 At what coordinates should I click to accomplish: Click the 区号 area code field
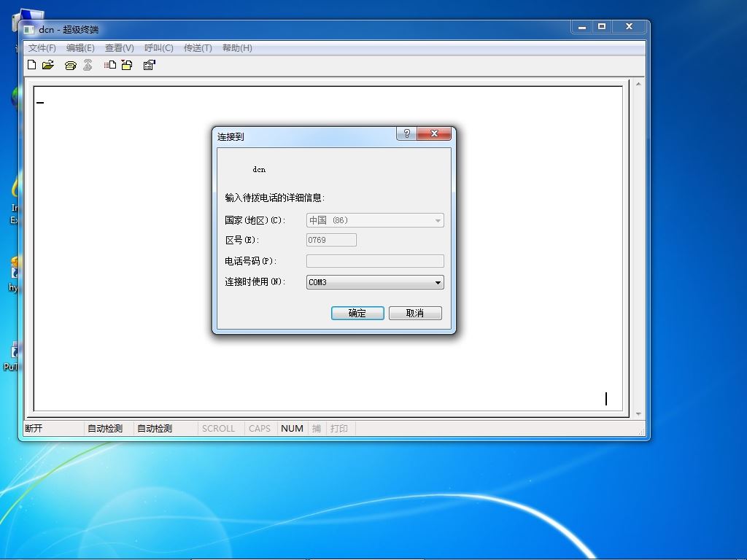pos(331,240)
